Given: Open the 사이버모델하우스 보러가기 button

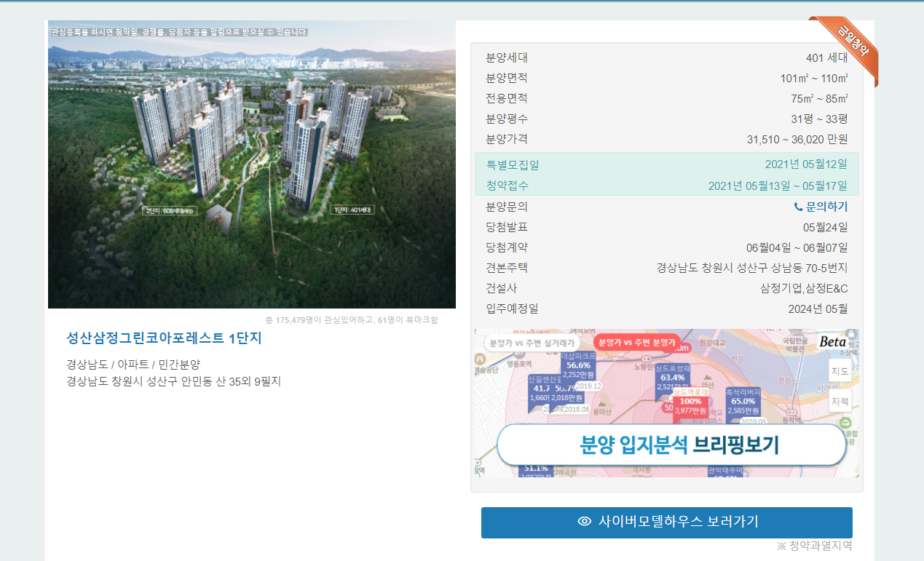Looking at the screenshot, I should [x=666, y=522].
